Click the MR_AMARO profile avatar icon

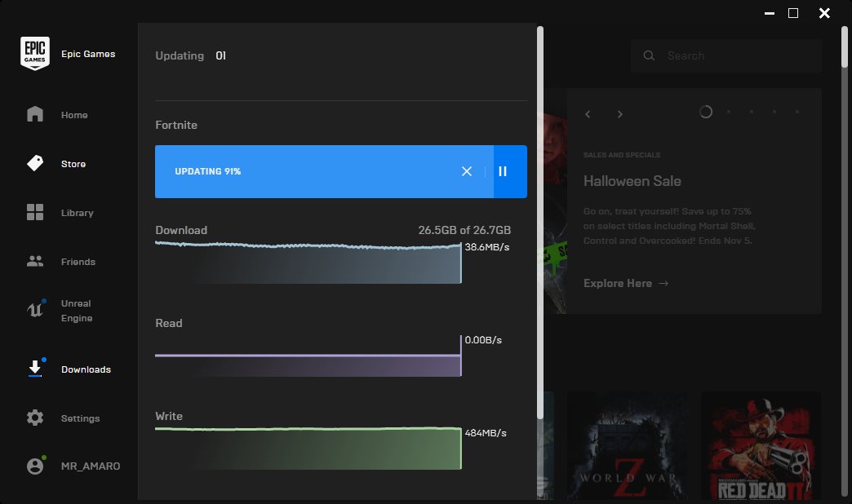[35, 466]
